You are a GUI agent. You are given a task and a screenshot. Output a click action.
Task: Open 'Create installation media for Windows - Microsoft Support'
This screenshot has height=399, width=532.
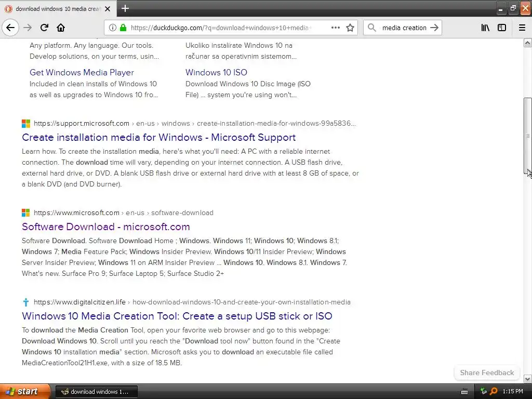point(158,137)
